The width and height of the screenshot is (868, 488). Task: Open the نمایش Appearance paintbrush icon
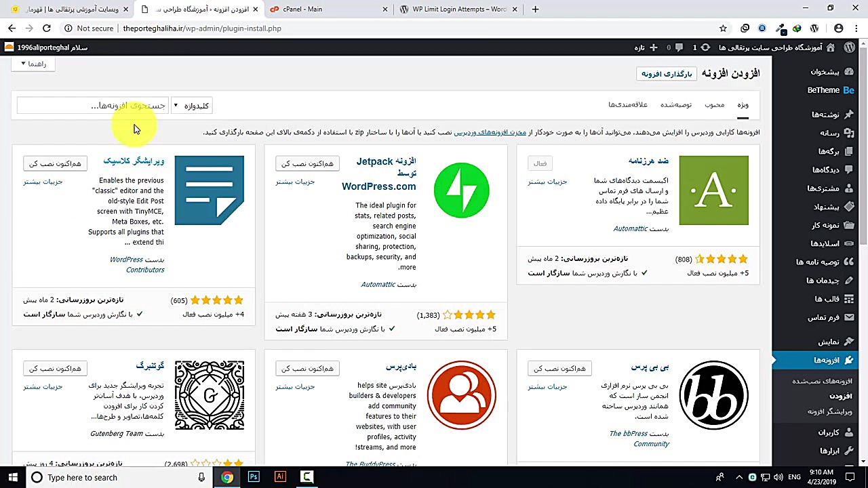click(x=848, y=342)
